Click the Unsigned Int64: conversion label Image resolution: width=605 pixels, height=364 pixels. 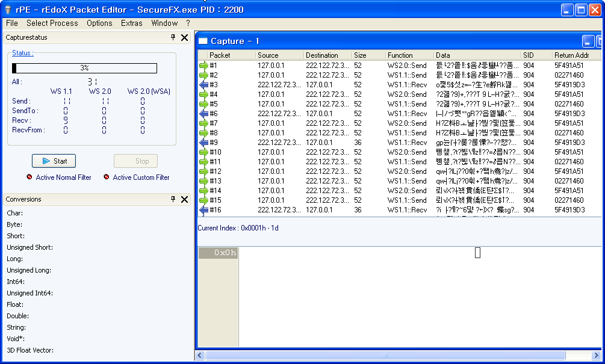[29, 293]
